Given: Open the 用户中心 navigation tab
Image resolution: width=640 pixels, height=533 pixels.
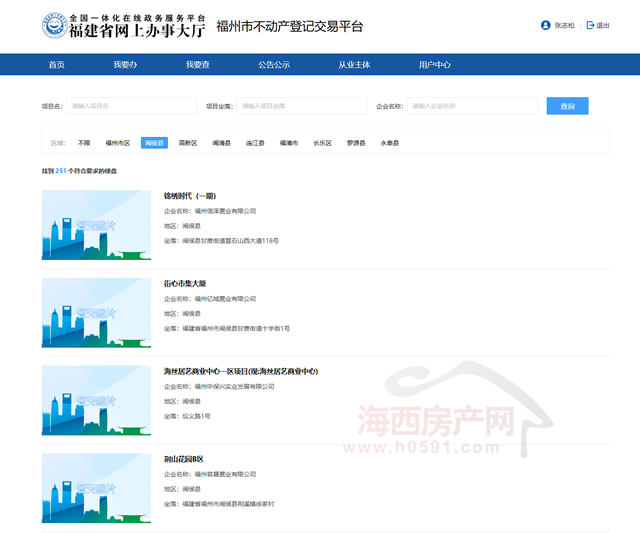Looking at the screenshot, I should click(434, 64).
